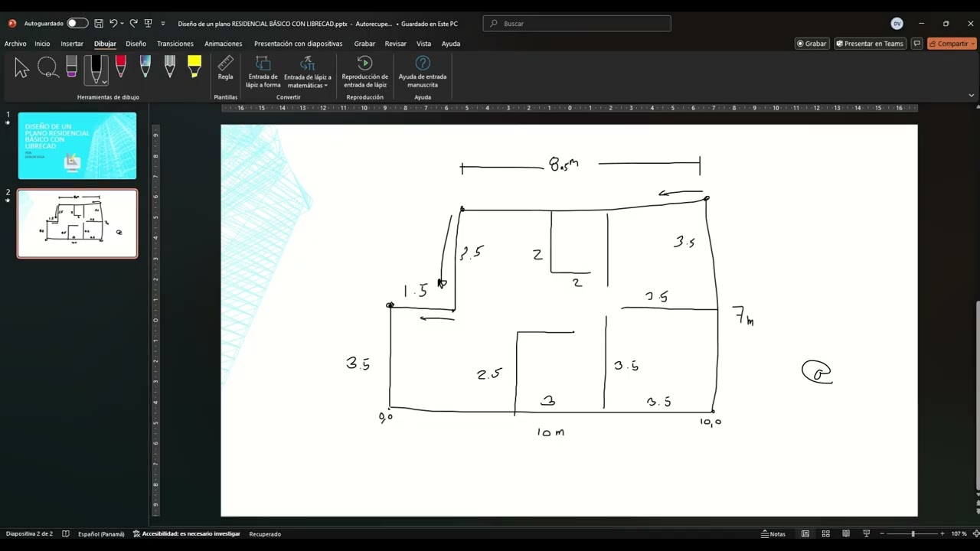Switch to Normal view
The image size is (980, 551).
(x=805, y=533)
